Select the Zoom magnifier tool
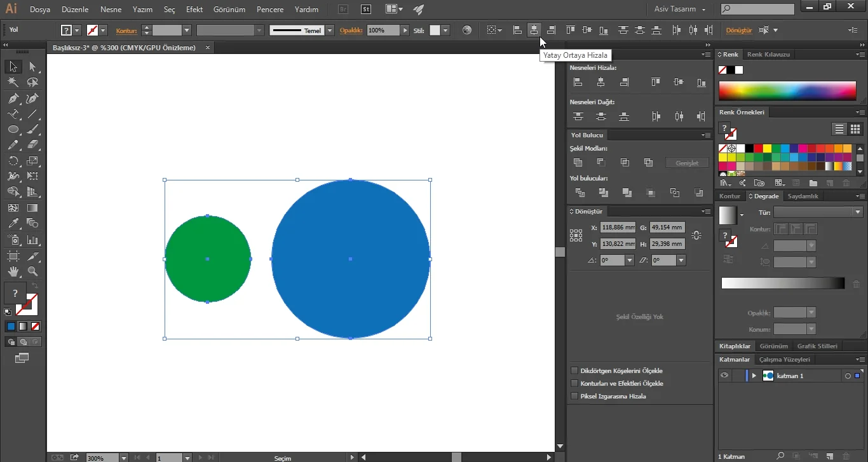The image size is (868, 462). coord(32,271)
